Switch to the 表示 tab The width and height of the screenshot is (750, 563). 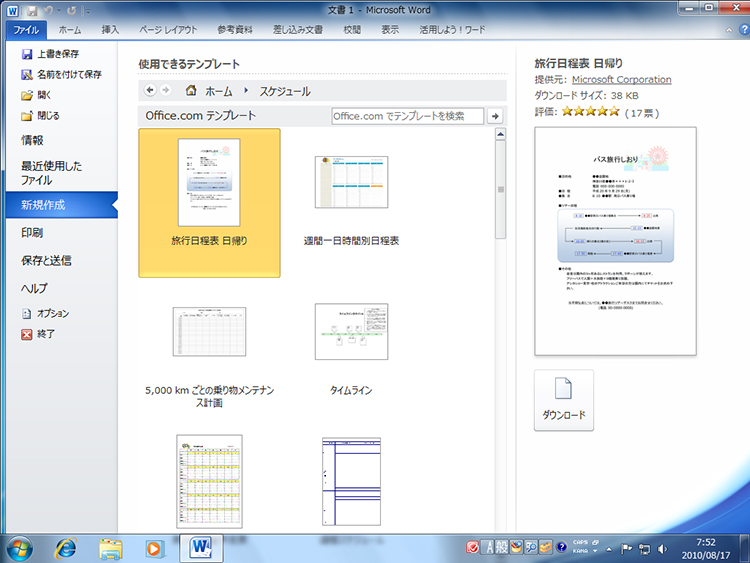(390, 30)
